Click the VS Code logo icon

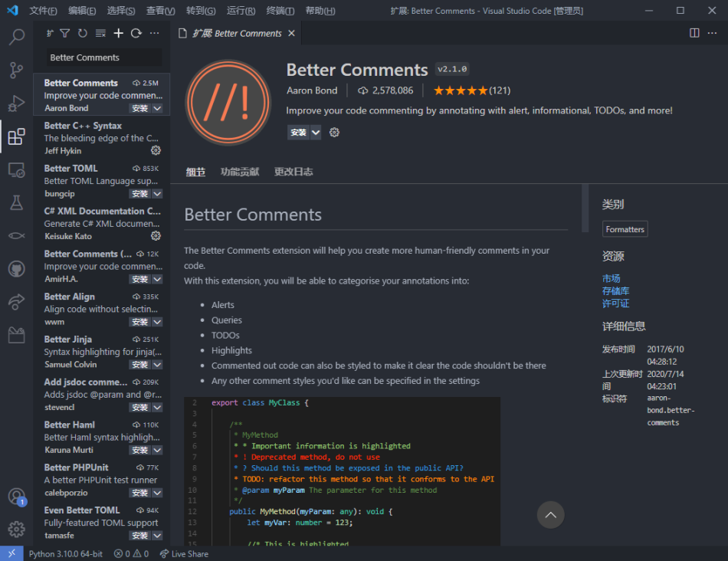[x=12, y=10]
